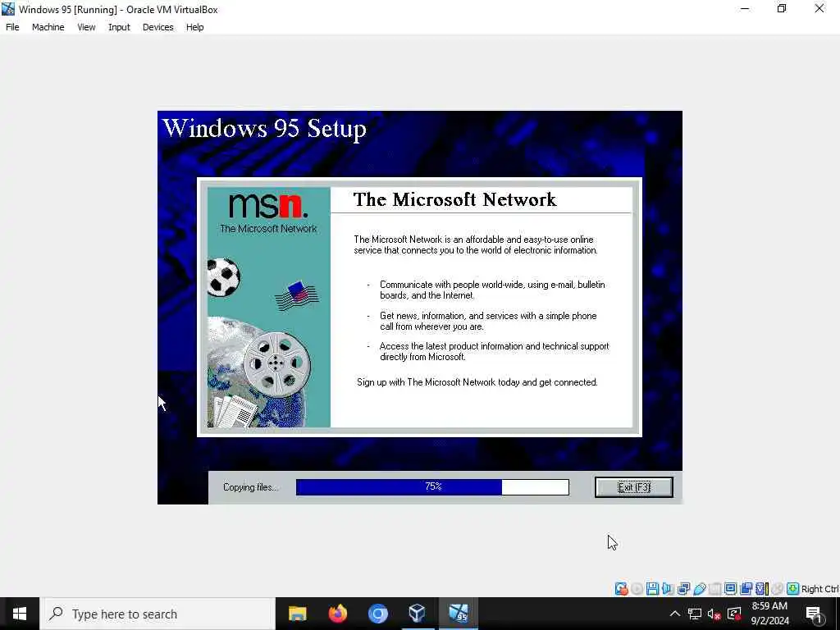This screenshot has height=630, width=840.
Task: Open the Machine menu
Action: pyautogui.click(x=48, y=27)
